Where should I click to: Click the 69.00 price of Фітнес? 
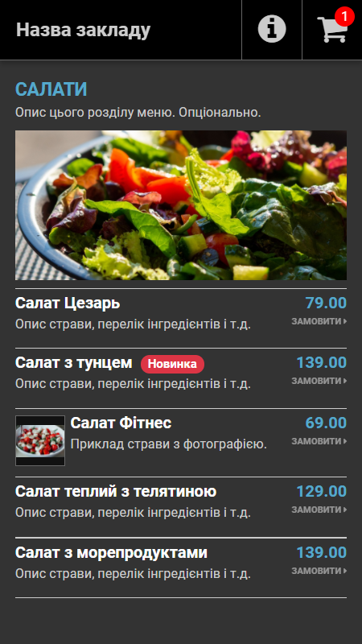point(327,423)
